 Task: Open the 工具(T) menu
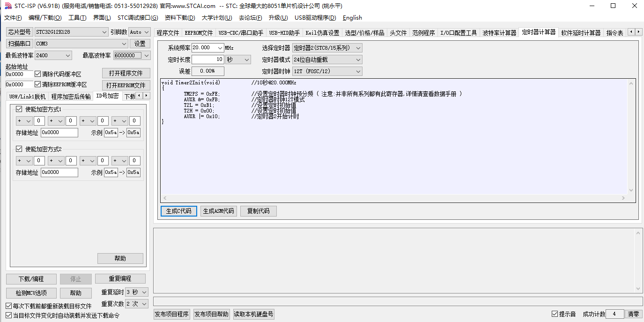click(x=77, y=18)
